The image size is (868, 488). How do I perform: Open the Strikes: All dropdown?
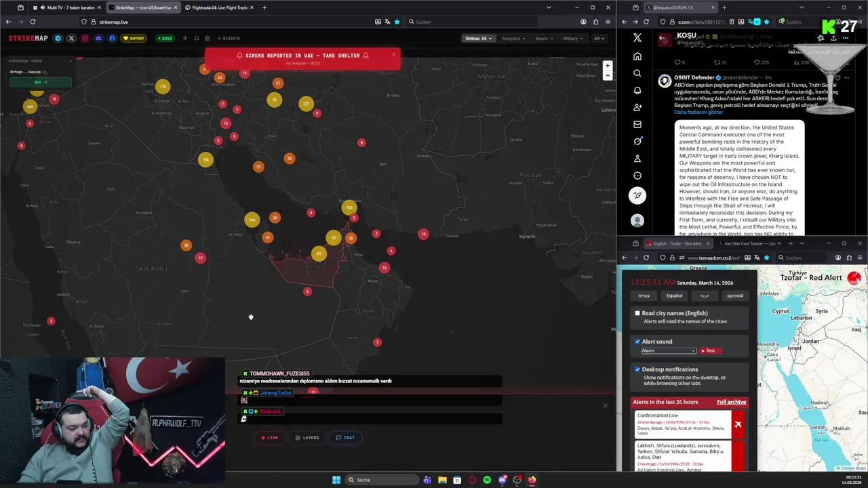477,38
